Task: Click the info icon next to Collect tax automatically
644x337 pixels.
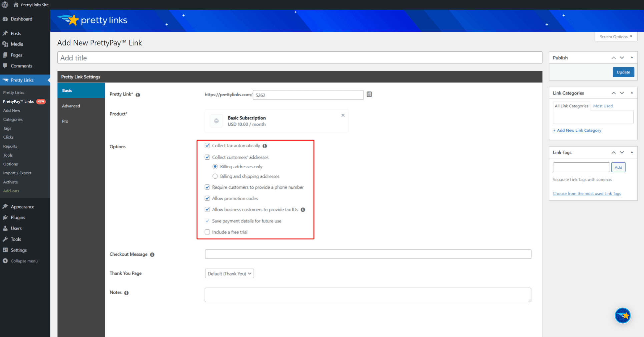Action: (x=264, y=146)
